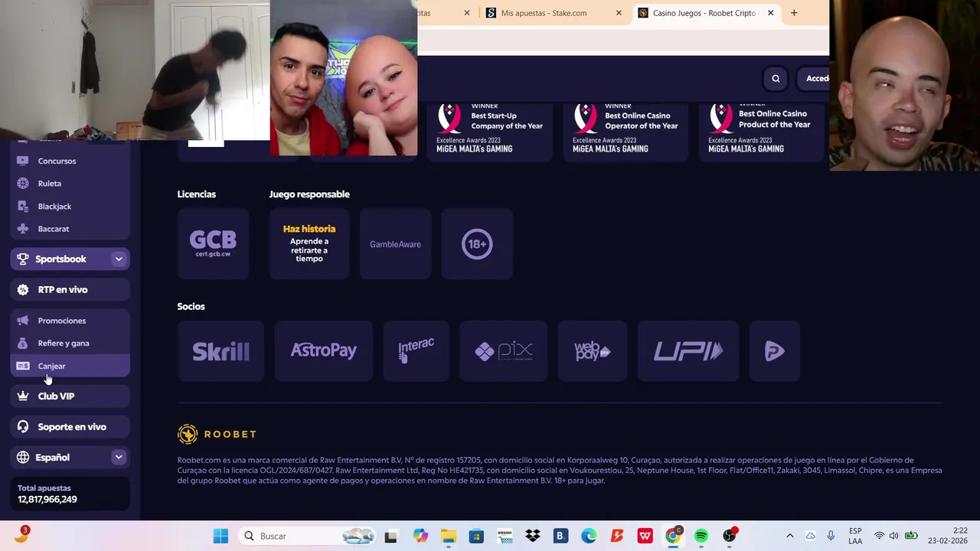Viewport: 980px width, 551px height.
Task: Open File Explorer from the taskbar
Action: pyautogui.click(x=448, y=536)
